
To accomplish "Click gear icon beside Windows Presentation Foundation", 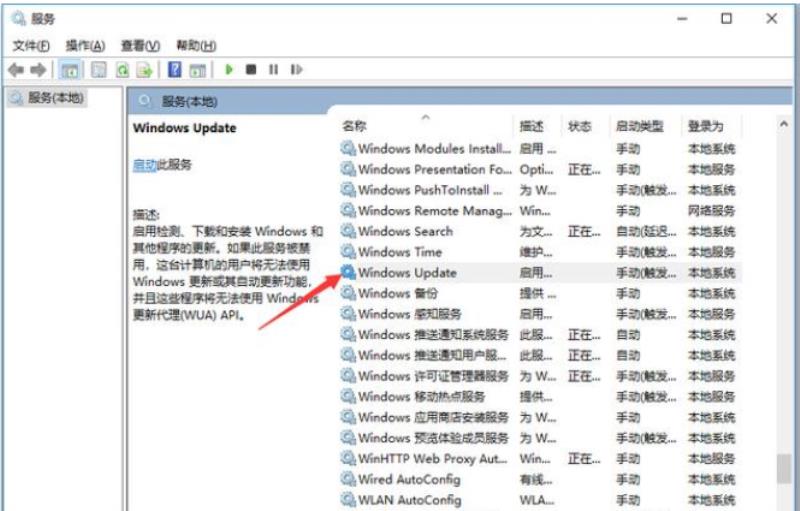I will 348,169.
